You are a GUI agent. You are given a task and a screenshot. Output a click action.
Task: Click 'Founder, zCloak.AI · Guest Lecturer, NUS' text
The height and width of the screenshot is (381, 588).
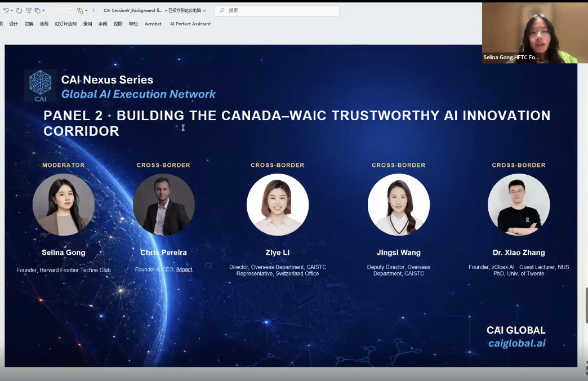pos(519,267)
